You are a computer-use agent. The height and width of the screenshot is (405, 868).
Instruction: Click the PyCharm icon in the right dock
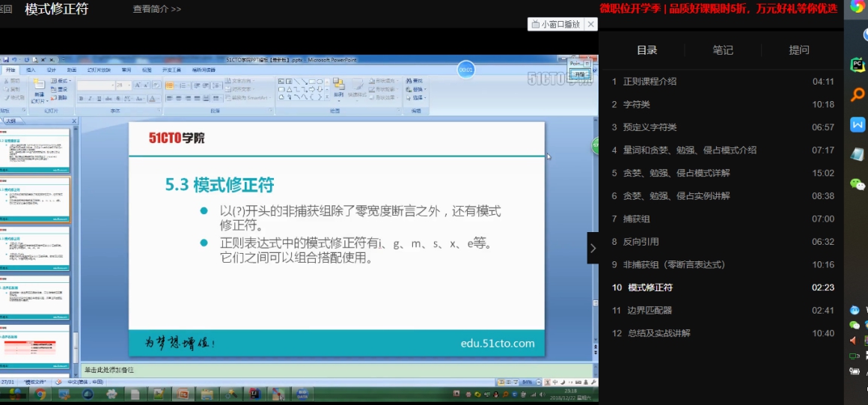pos(858,65)
